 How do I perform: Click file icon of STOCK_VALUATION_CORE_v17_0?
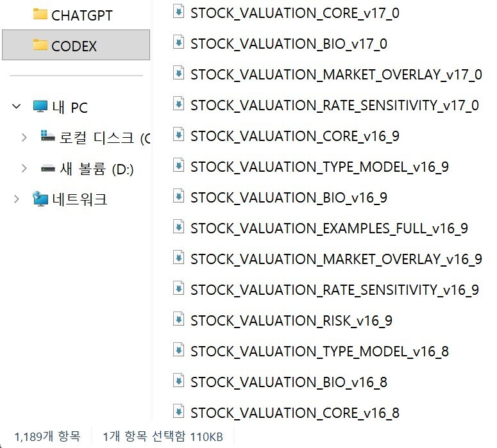[x=178, y=12]
